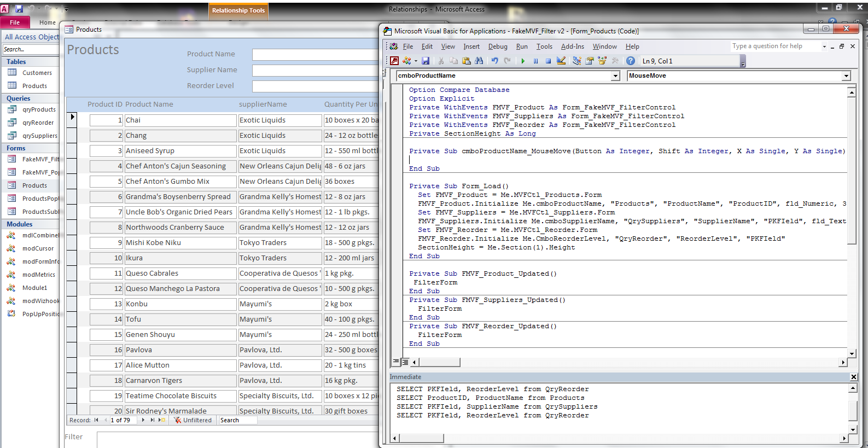Click blue Help question mark icon
Viewport: 868px width, 448px height.
tap(631, 61)
